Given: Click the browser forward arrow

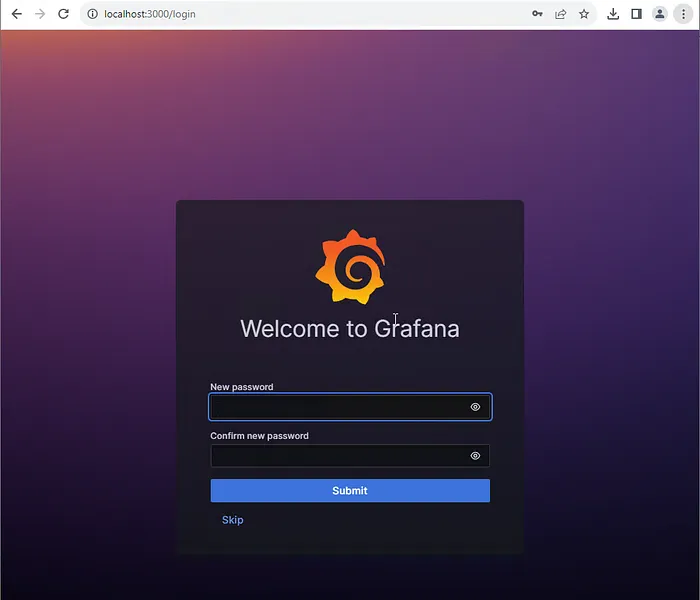Looking at the screenshot, I should pos(40,14).
